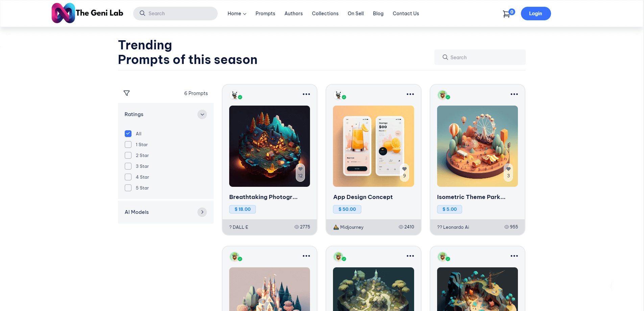Open three-dot menu on App Design Concept card
Viewport: 644px width, 311px height.
410,94
